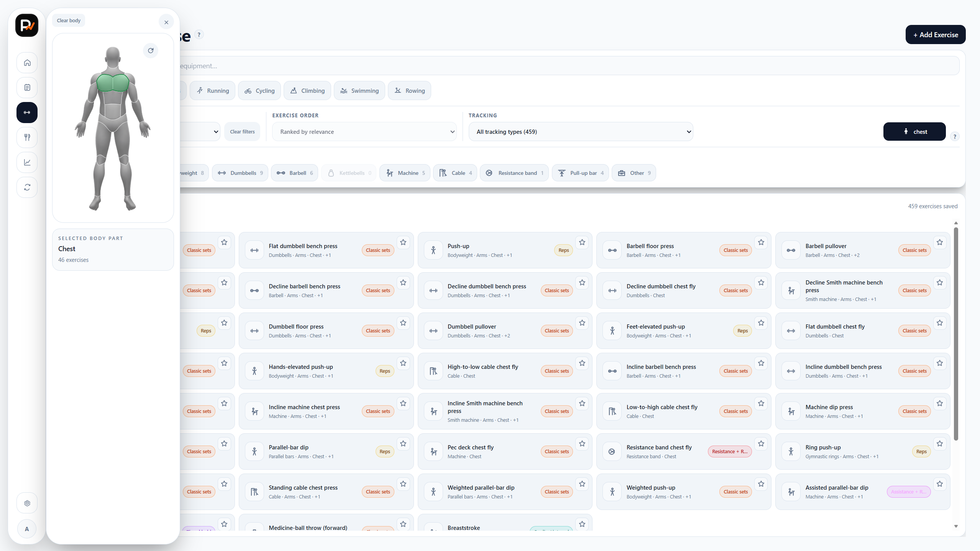Image resolution: width=980 pixels, height=551 pixels.
Task: Select the Swimming activity tab
Action: (359, 91)
